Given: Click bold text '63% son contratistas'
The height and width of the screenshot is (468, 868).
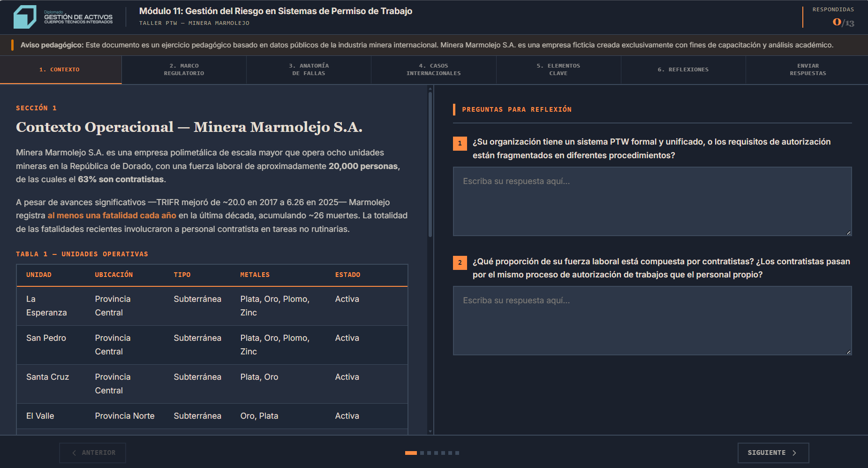Looking at the screenshot, I should pyautogui.click(x=121, y=179).
